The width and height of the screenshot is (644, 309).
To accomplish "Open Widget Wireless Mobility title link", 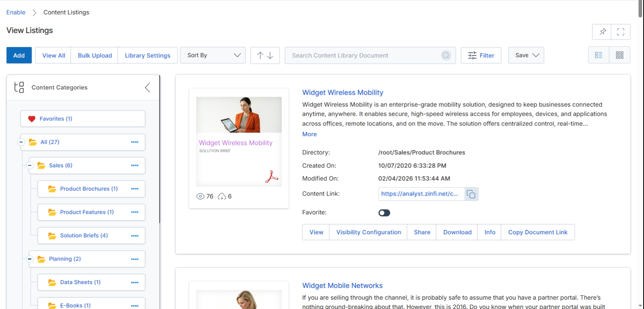I will pos(343,93).
